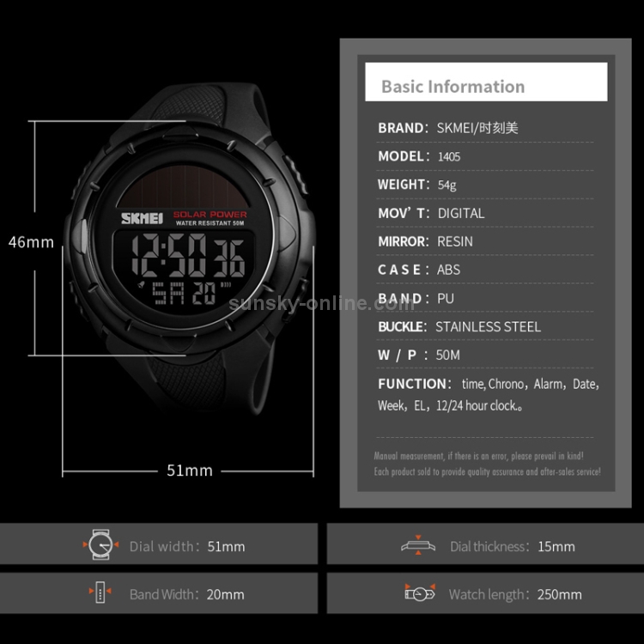Select the BRAND SKMEI row
This screenshot has height=644, width=644.
click(x=485, y=128)
